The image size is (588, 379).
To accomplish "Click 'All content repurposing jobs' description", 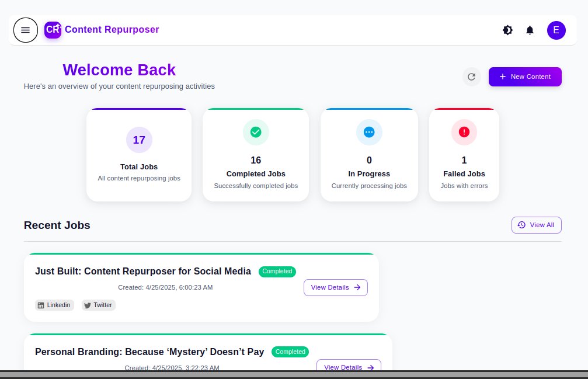I will coord(139,179).
